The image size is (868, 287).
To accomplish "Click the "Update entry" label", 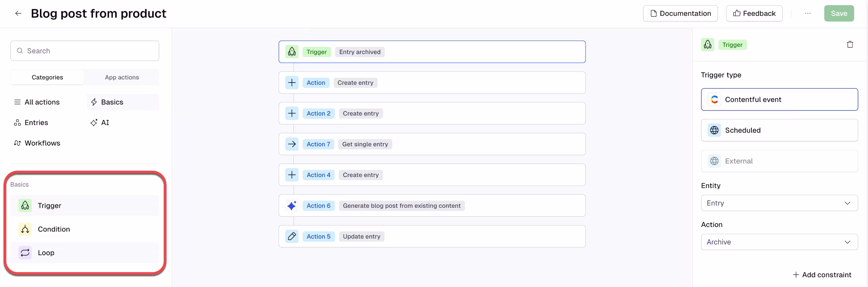I will [x=361, y=236].
